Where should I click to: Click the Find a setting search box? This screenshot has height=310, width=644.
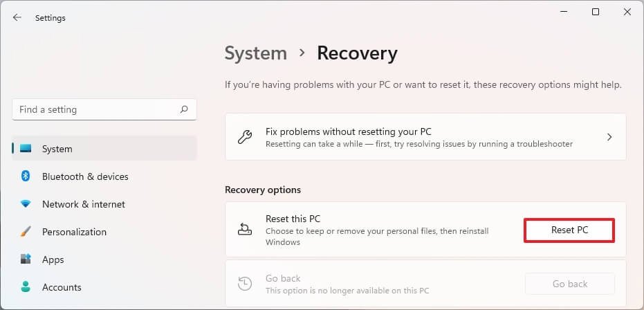pyautogui.click(x=97, y=109)
